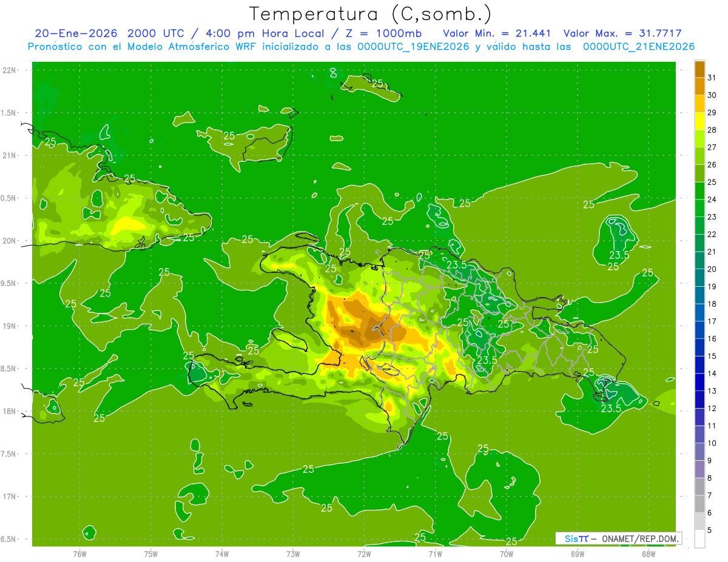728x562 pixels.
Task: Pick the swatch between 24 and 25
Action: [x=699, y=191]
